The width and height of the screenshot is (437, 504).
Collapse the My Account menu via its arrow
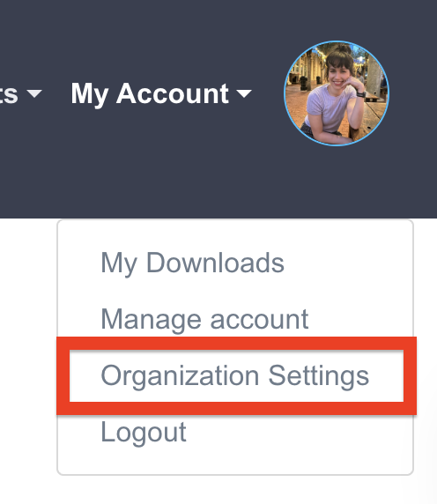[244, 93]
